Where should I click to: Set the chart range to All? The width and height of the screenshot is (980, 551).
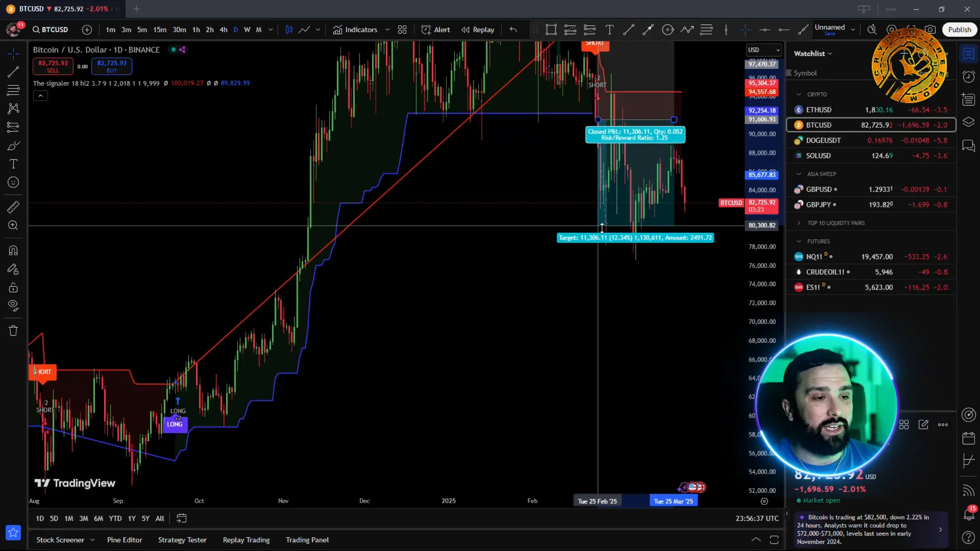tap(160, 518)
